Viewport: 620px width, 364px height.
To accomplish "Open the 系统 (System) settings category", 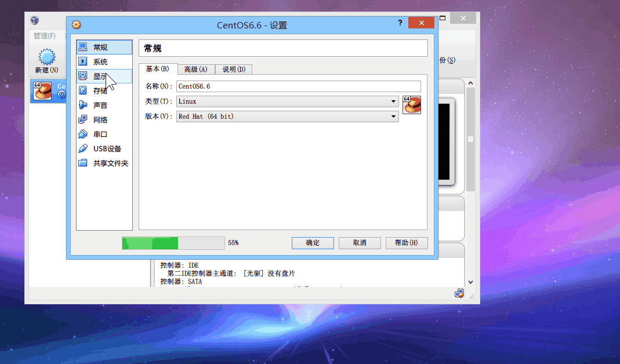I will (100, 62).
